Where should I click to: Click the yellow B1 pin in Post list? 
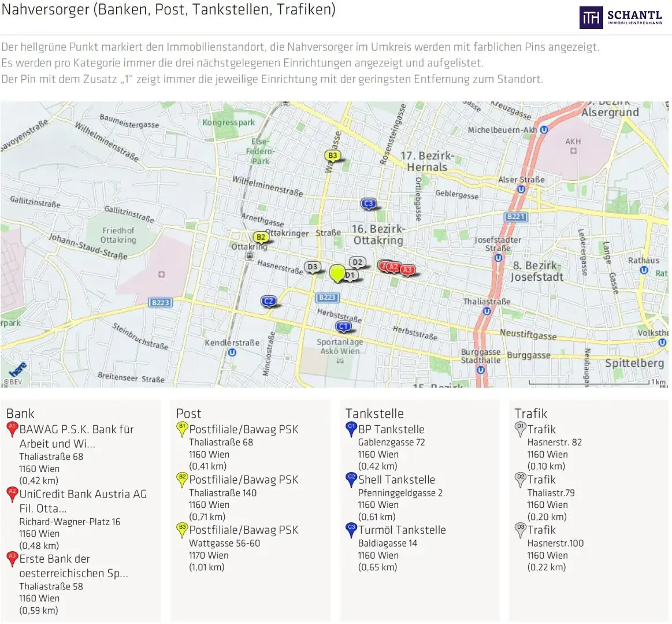(x=181, y=430)
